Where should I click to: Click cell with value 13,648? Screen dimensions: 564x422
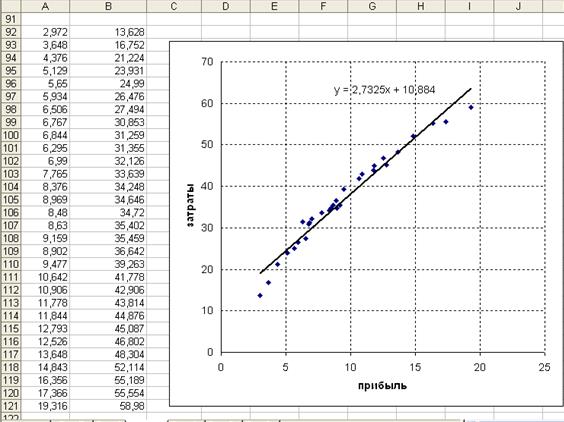point(45,355)
